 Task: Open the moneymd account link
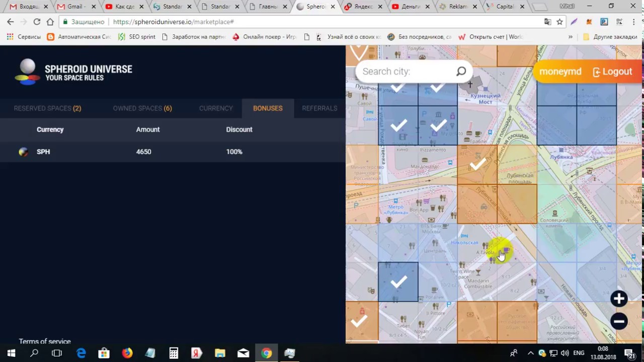point(560,71)
